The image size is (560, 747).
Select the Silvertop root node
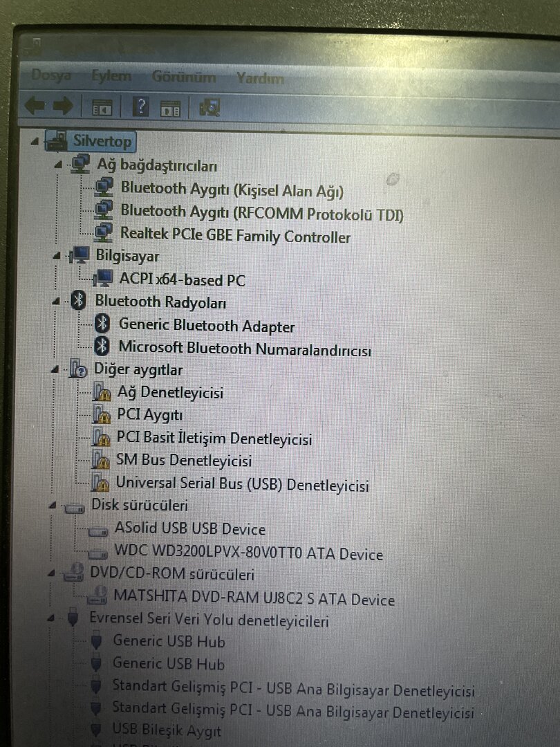pyautogui.click(x=102, y=141)
